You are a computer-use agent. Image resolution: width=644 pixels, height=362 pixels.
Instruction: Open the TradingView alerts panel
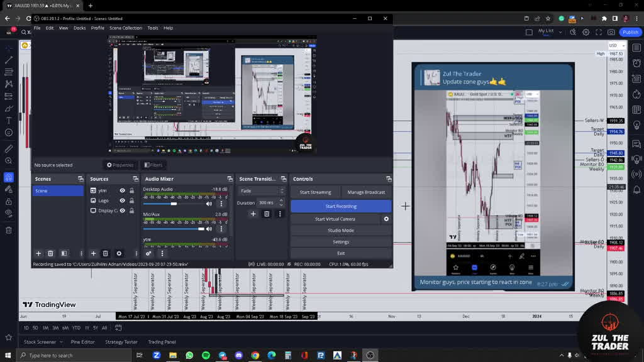(636, 64)
